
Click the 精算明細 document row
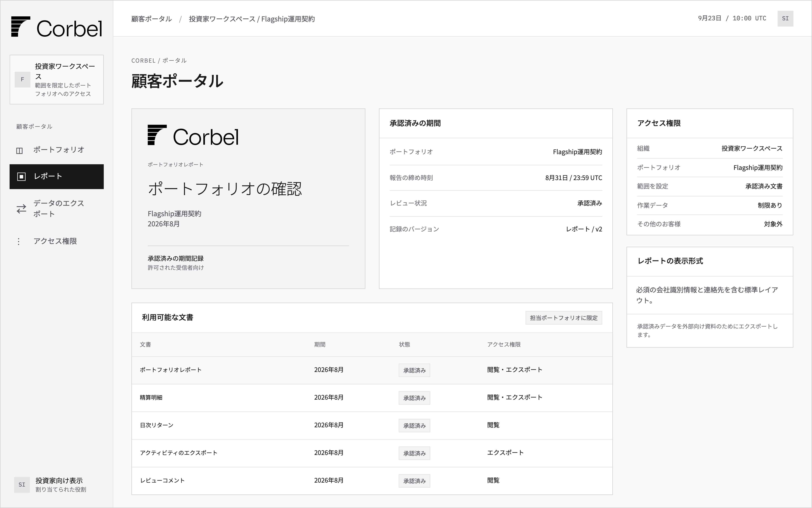pos(372,398)
